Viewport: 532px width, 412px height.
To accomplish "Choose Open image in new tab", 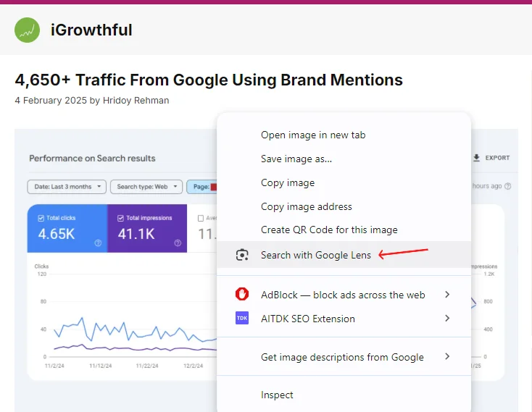I will (x=344, y=135).
